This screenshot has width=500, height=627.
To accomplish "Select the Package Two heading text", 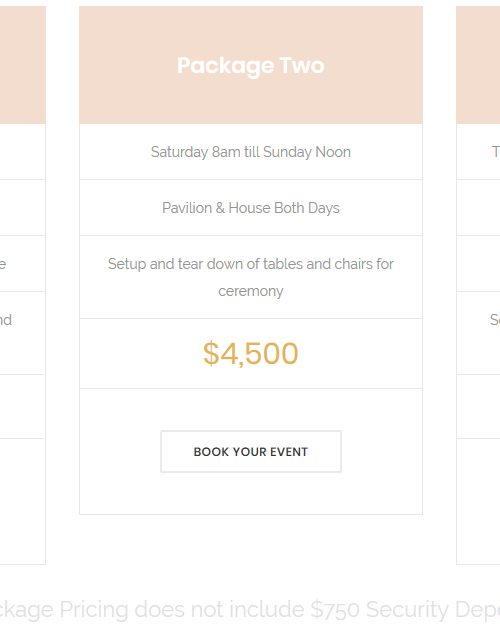I will pos(251,66).
